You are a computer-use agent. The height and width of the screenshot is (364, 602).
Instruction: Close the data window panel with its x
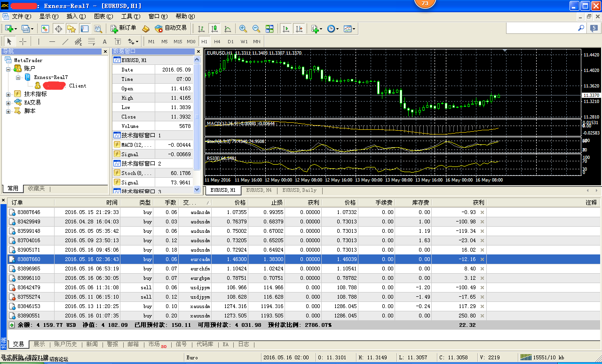click(x=198, y=51)
